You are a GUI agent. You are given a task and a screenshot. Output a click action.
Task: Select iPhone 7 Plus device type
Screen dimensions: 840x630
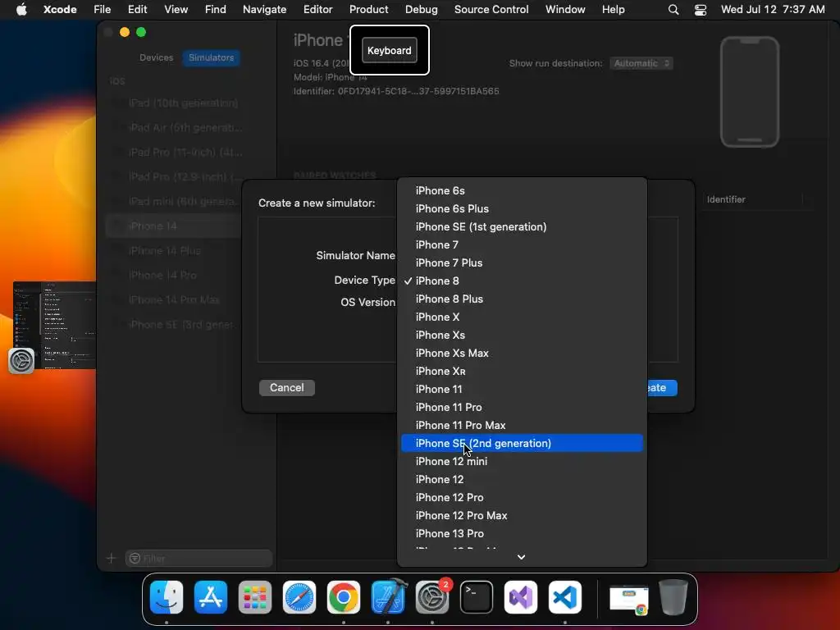(522, 263)
